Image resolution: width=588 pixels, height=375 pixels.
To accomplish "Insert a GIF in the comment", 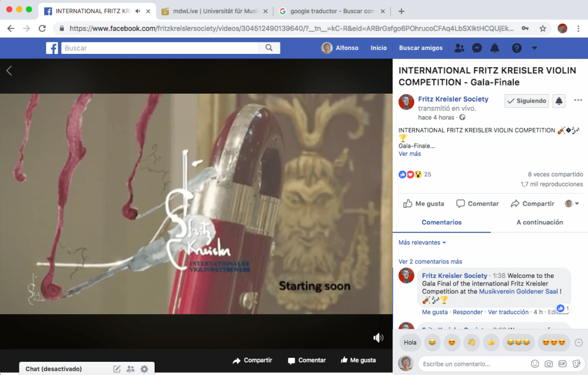I will pyautogui.click(x=563, y=364).
